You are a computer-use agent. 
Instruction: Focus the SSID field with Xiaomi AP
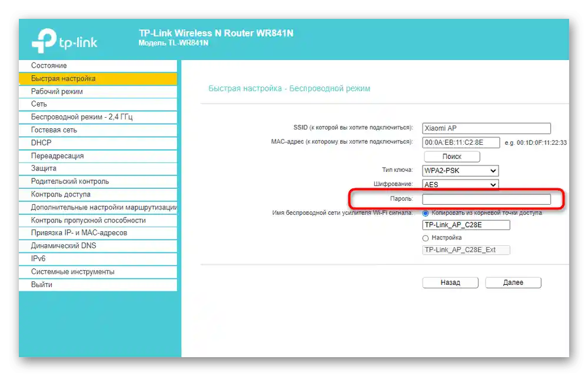[486, 128]
